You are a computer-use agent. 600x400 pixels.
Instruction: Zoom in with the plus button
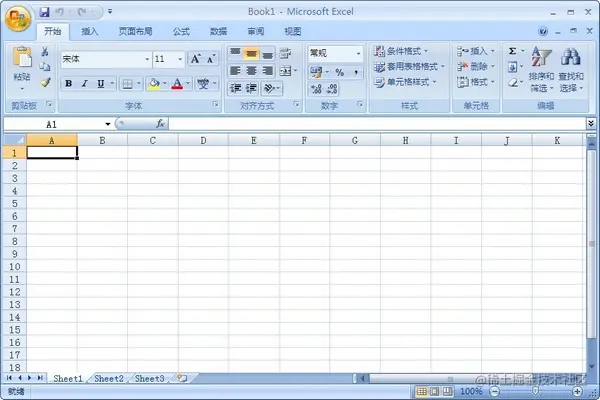coord(577,391)
